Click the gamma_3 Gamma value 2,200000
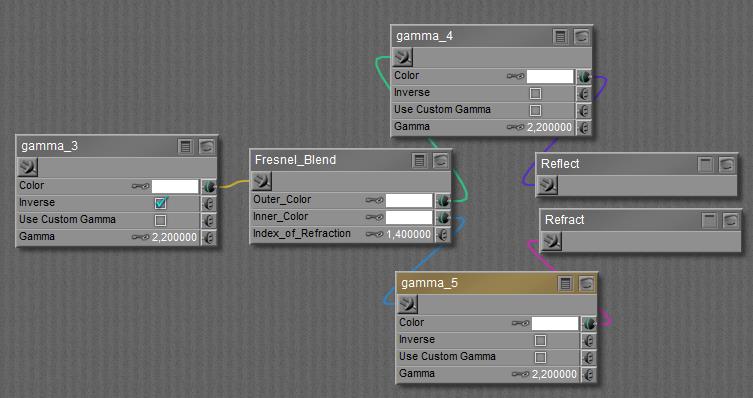 click(174, 238)
